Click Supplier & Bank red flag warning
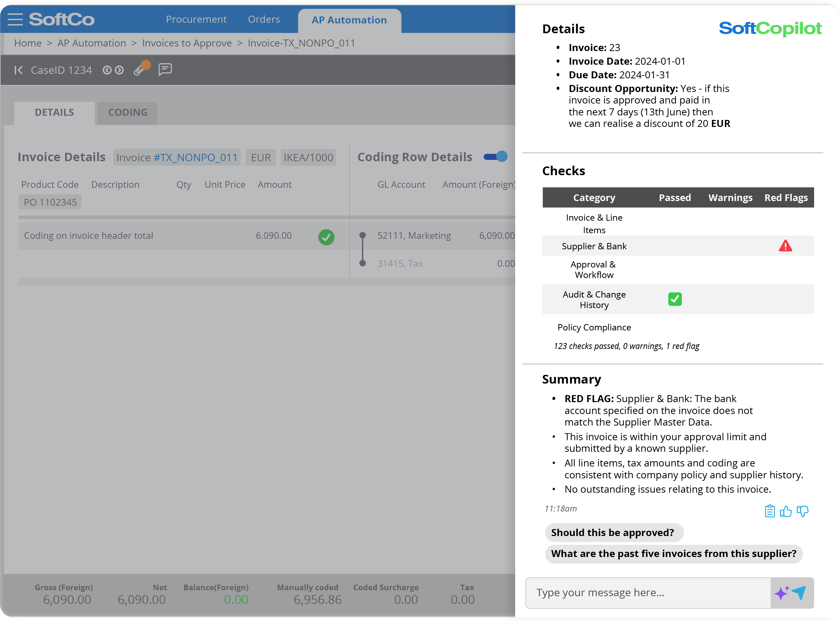Image resolution: width=840 pixels, height=621 pixels. [785, 246]
